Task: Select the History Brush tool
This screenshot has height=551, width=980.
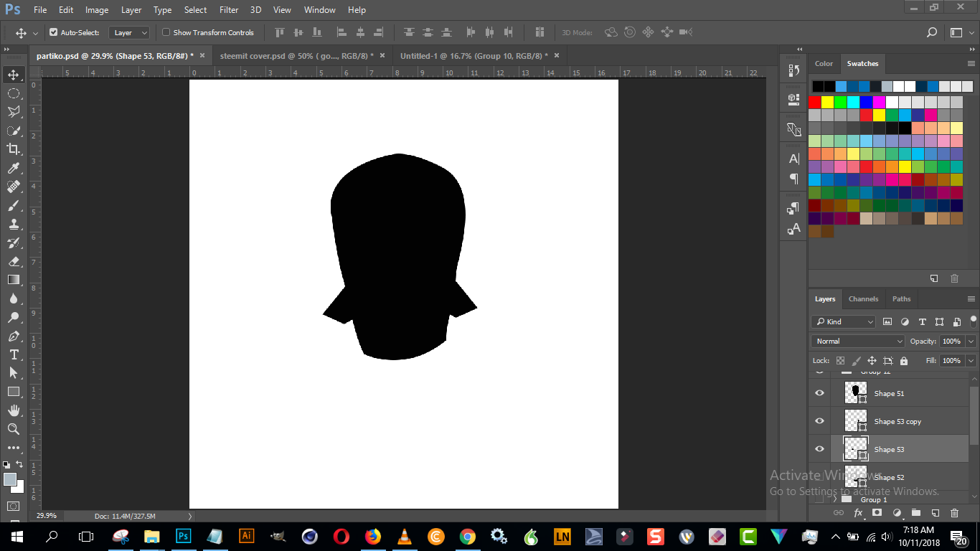Action: click(x=14, y=242)
